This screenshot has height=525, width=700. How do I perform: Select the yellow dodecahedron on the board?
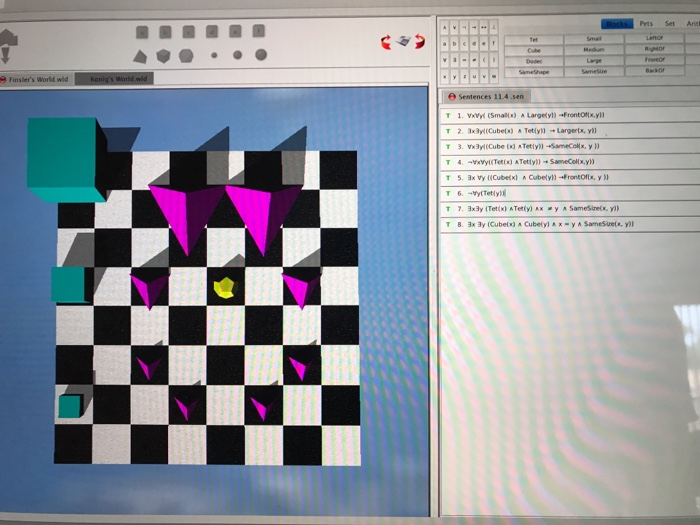(x=225, y=288)
